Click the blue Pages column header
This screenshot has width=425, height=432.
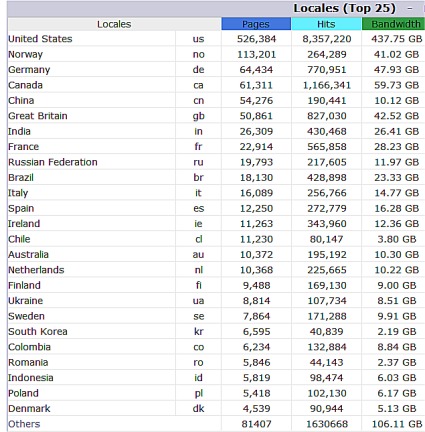tap(256, 24)
